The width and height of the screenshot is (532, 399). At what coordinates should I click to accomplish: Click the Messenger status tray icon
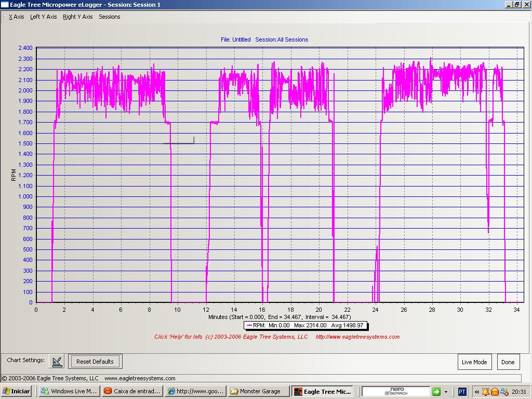(x=504, y=392)
